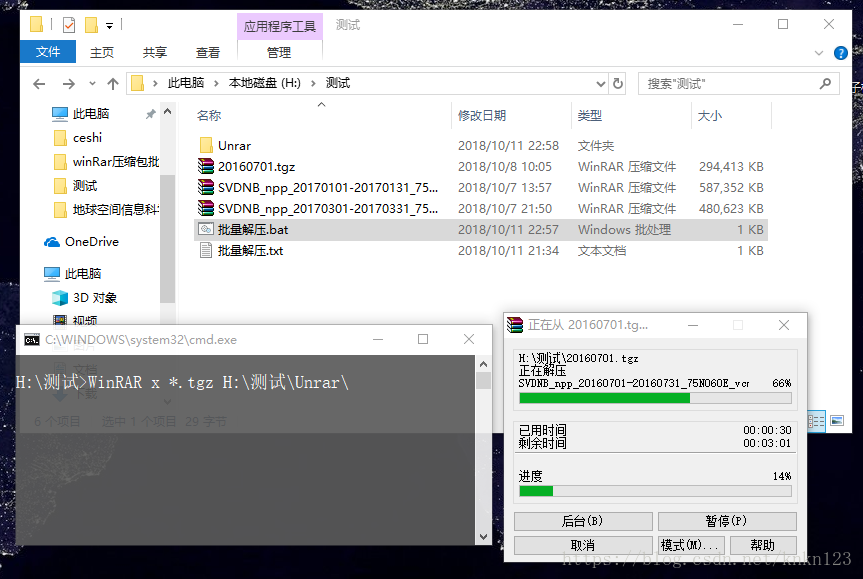Switch to the 共享 ribbon tab

point(155,52)
